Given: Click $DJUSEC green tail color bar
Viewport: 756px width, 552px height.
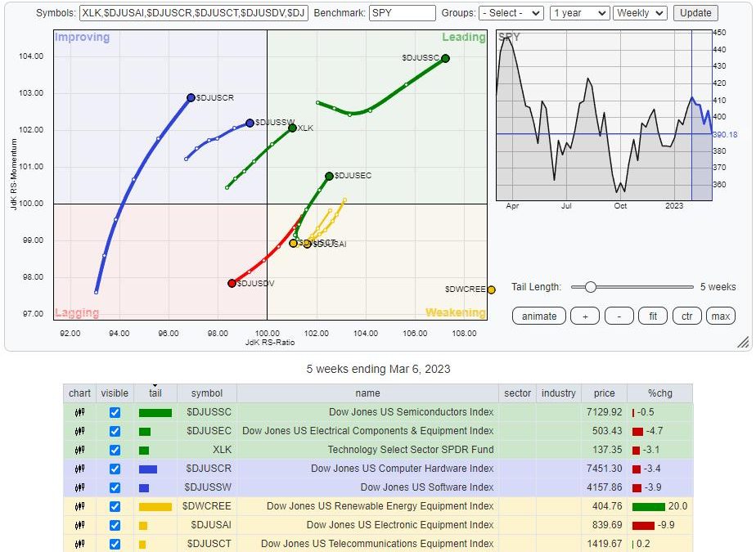Looking at the screenshot, I should [145, 432].
